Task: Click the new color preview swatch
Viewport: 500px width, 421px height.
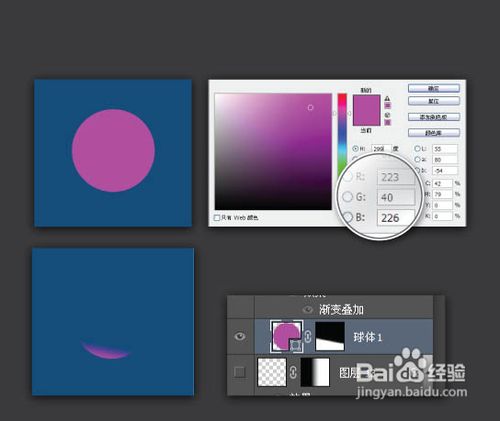Action: tap(367, 103)
